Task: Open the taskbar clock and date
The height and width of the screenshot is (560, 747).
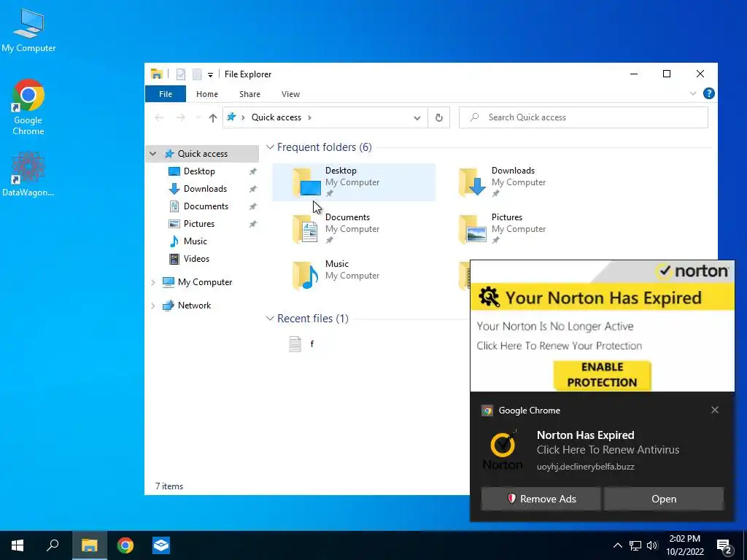Action: (x=684, y=545)
